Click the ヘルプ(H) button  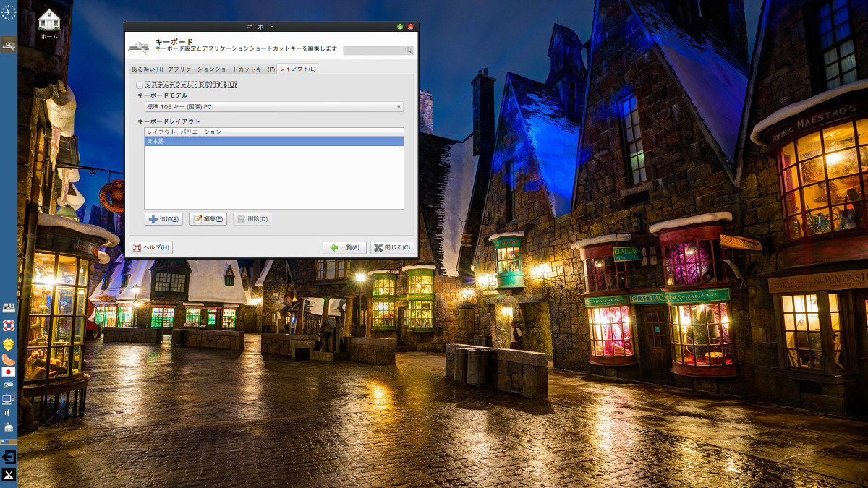tap(151, 247)
